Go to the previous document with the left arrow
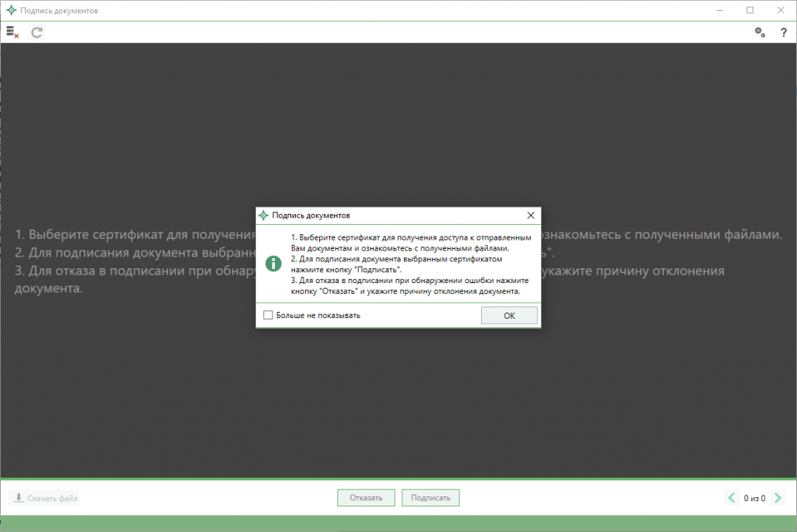The image size is (797, 532). (x=732, y=498)
